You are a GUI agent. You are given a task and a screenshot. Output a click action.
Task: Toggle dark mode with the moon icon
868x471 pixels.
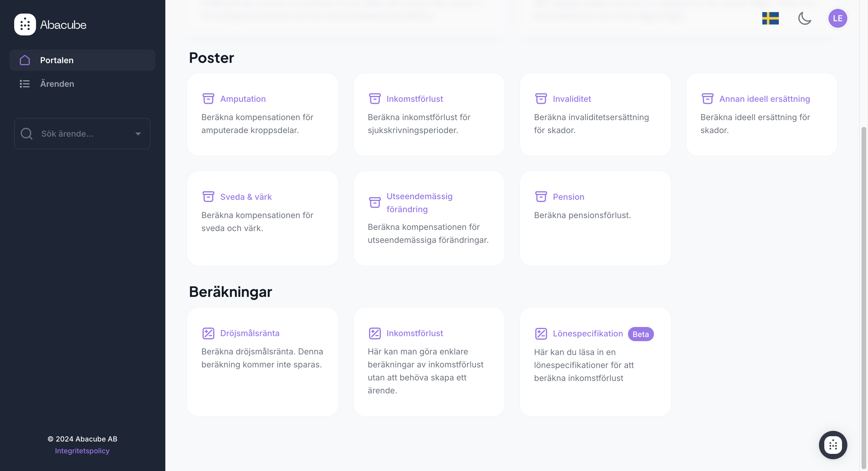point(804,18)
